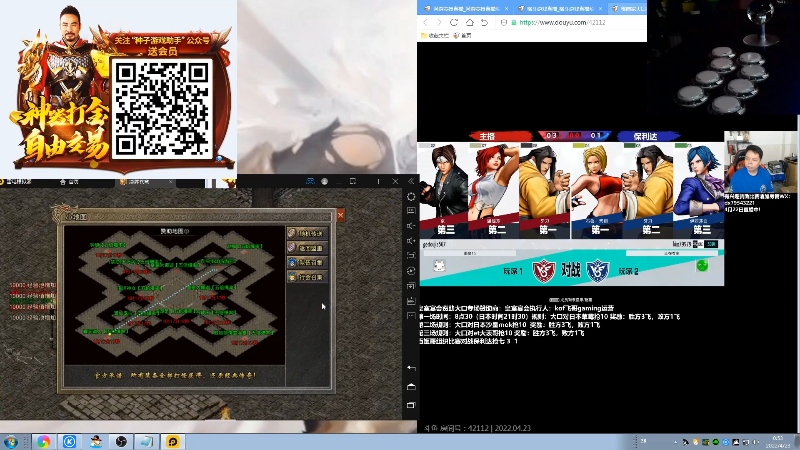Open three-dot menu in emulator title bar
Viewport: 800px width, 450px height.
coord(378,181)
